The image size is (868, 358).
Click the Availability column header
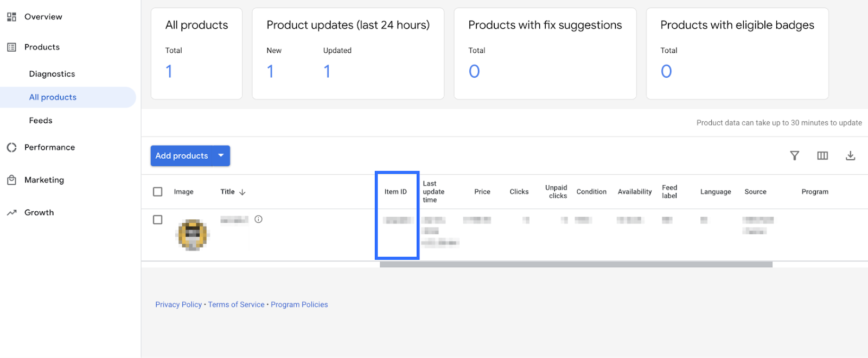(635, 192)
